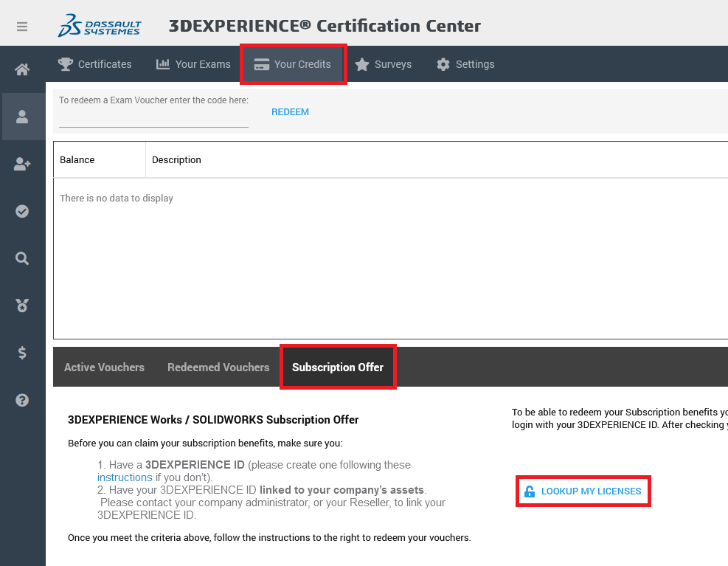Click the LOOKUP MY LICENSES button
Image resolution: width=728 pixels, height=566 pixels.
[583, 491]
